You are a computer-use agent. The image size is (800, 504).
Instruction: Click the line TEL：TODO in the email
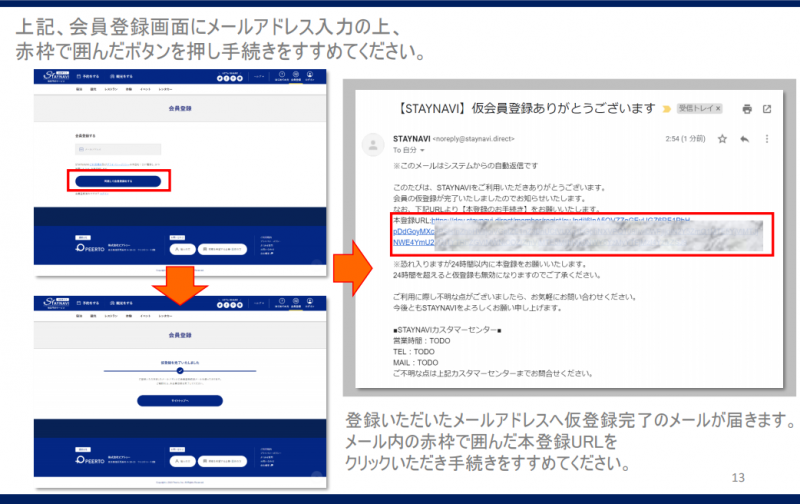(x=413, y=352)
